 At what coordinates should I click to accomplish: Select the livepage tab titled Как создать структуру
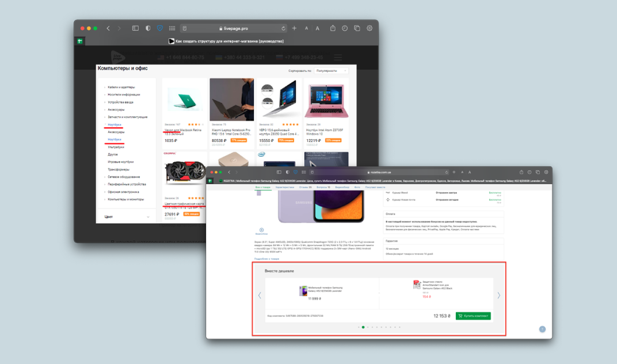pyautogui.click(x=226, y=41)
